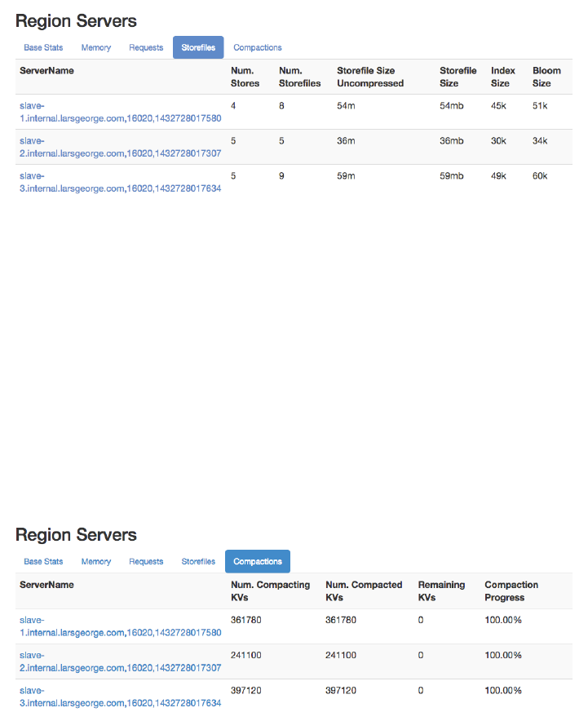Switch to Memory tab in upper Region Servers panel
The width and height of the screenshot is (588, 721).
[x=96, y=47]
